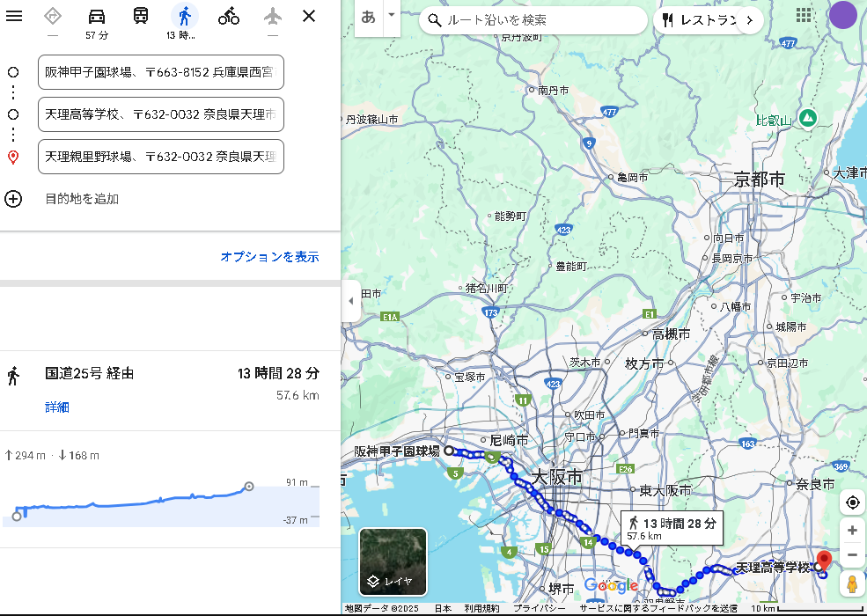
Task: Click the 尼崎市 map label
Action: pos(509,440)
